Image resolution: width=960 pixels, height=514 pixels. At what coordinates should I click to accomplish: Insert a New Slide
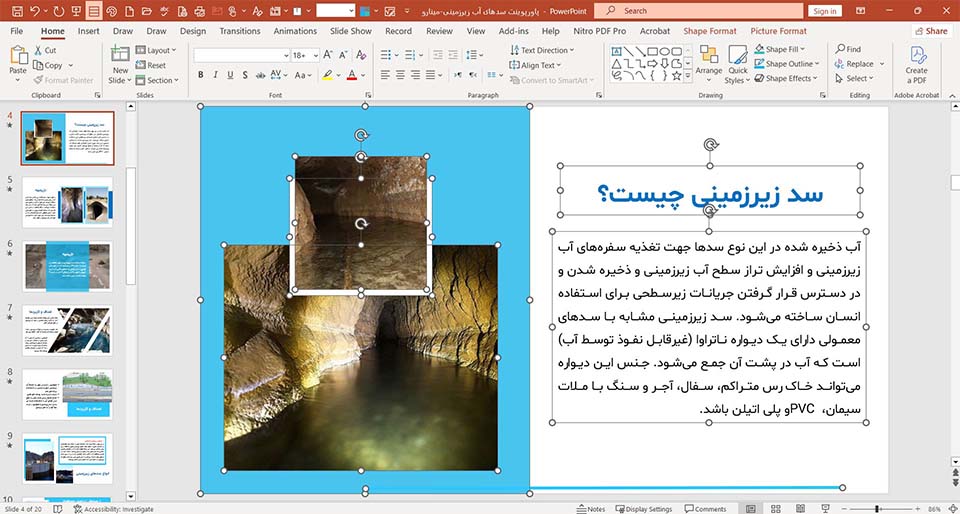point(119,64)
